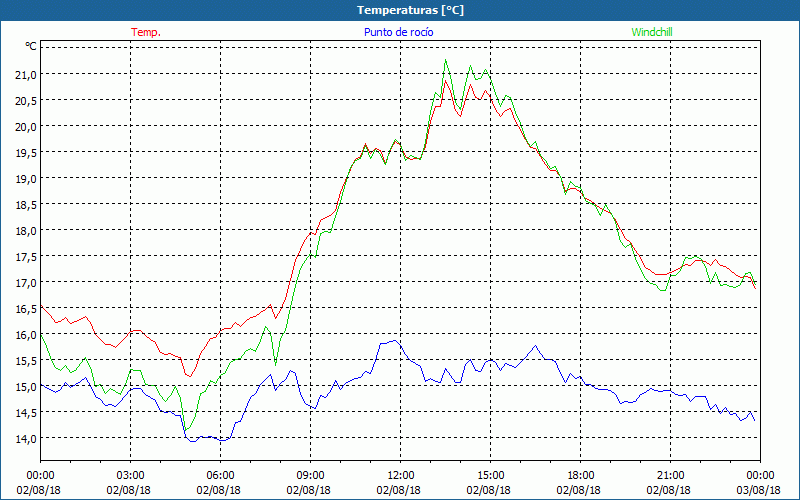Select the green 'Windchill' legend label

tap(652, 32)
